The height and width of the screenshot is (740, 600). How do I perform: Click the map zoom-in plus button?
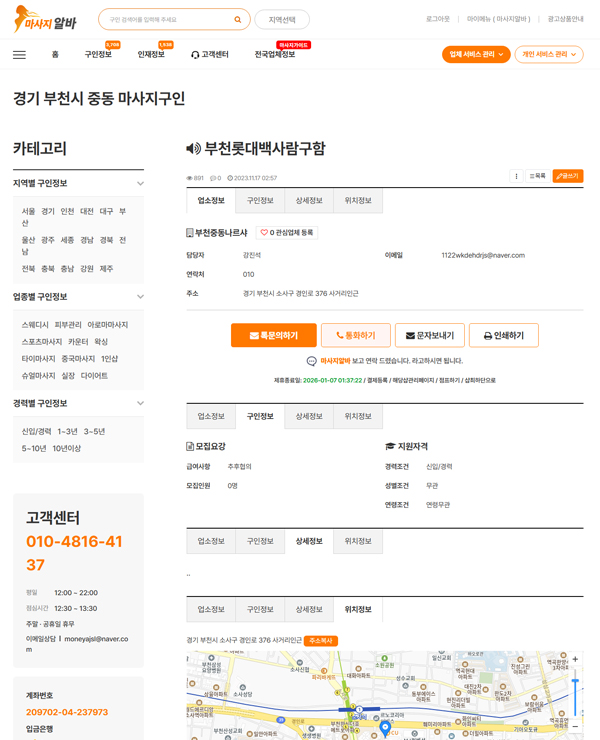575,659
